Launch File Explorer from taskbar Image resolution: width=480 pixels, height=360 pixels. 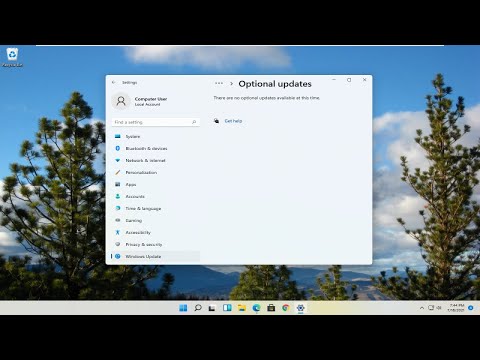pos(242,308)
